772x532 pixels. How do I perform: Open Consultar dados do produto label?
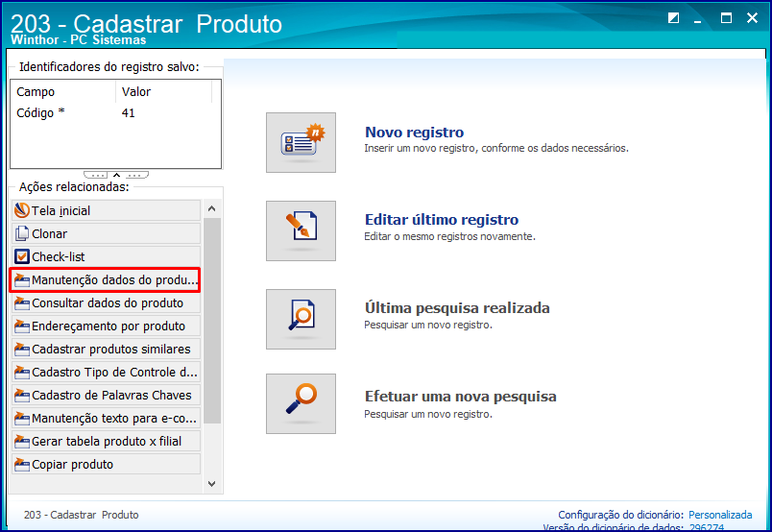108,303
